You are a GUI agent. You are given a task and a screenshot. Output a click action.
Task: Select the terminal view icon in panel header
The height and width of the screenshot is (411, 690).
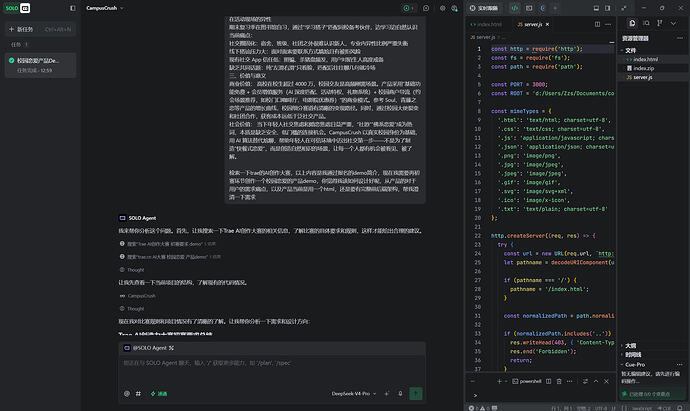coord(529,8)
